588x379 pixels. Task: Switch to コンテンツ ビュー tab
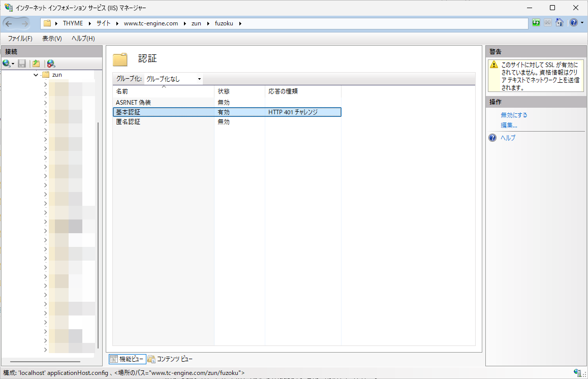(170, 359)
